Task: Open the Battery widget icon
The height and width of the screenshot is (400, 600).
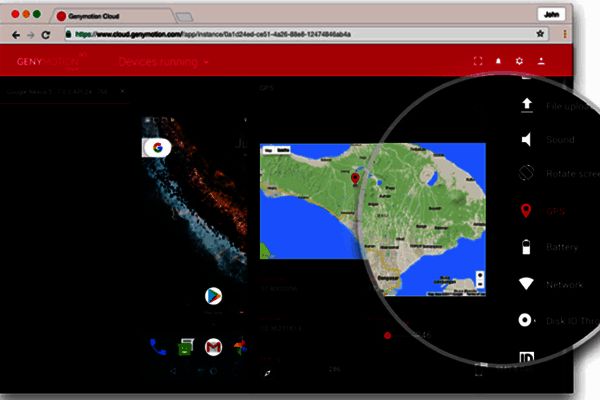Action: tap(526, 247)
